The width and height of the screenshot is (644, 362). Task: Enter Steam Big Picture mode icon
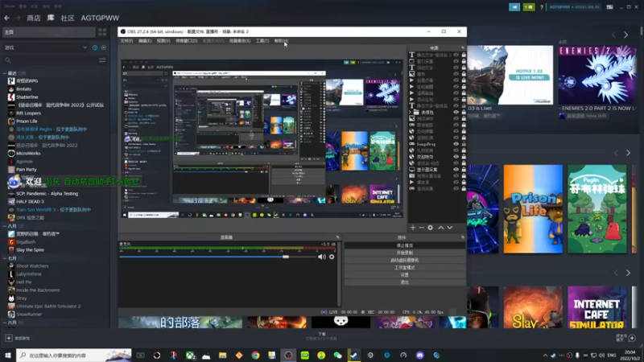(x=610, y=7)
